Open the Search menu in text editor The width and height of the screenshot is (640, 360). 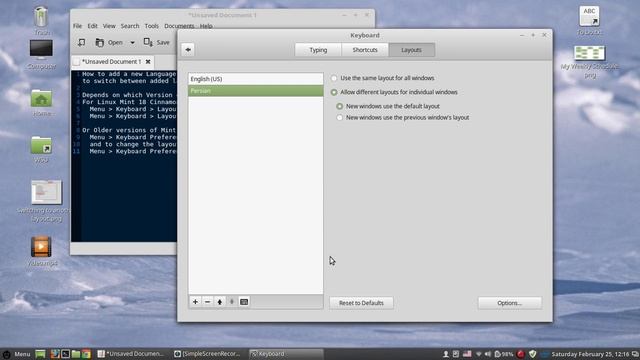pos(130,26)
